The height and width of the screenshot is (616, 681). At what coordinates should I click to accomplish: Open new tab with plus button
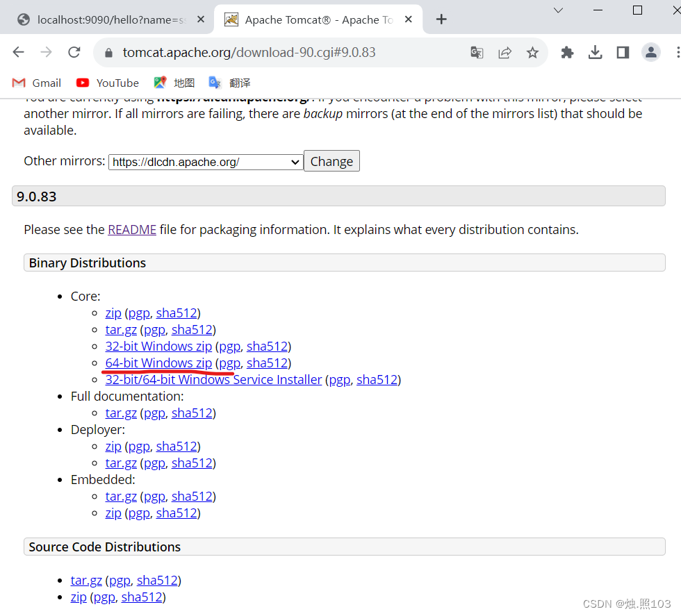pyautogui.click(x=441, y=19)
